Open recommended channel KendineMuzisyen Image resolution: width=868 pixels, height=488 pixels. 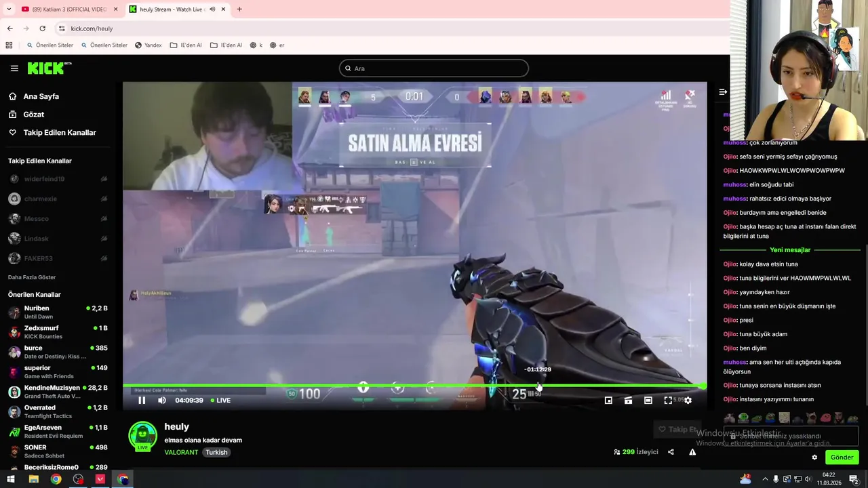pos(58,392)
